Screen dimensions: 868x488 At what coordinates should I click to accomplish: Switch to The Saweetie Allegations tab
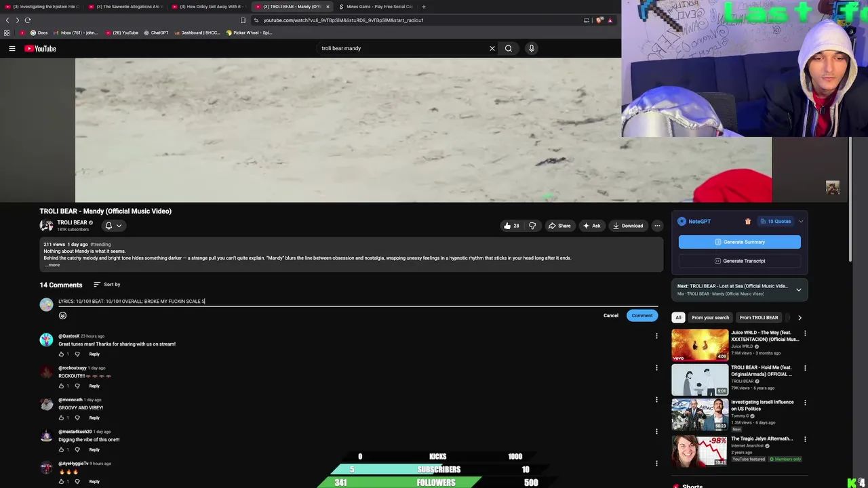coord(125,7)
